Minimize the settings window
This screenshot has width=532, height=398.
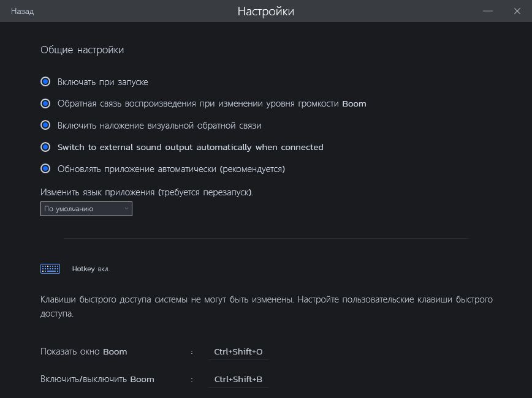(x=488, y=12)
